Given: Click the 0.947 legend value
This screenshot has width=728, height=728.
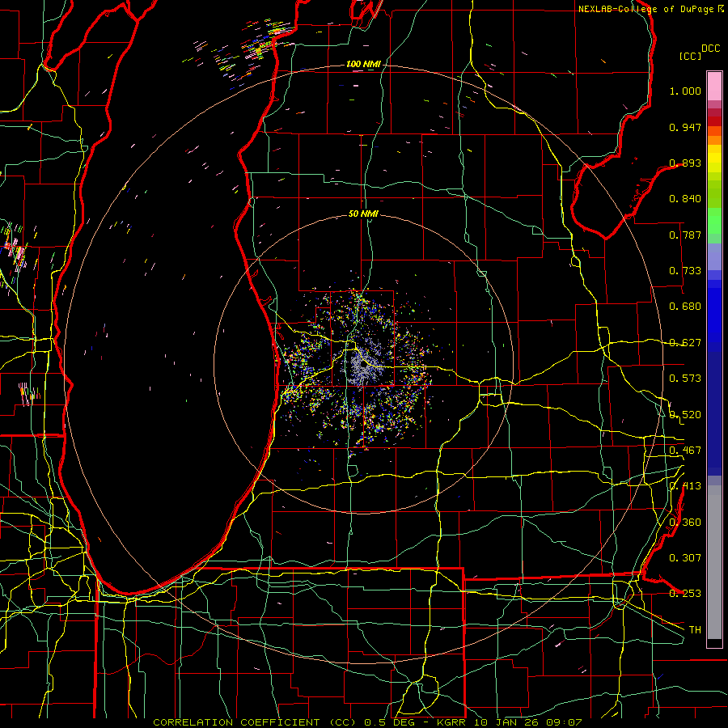Looking at the screenshot, I should (685, 127).
